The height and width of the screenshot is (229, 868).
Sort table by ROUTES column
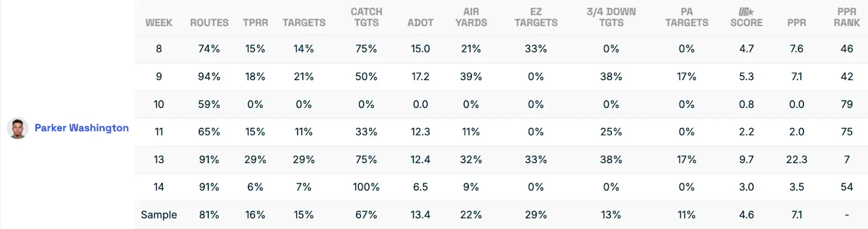pyautogui.click(x=209, y=23)
